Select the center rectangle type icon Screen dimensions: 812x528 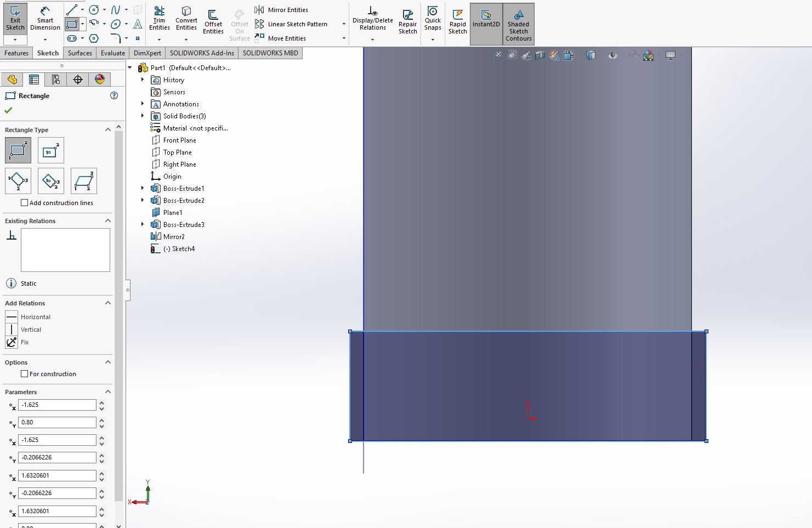point(51,150)
